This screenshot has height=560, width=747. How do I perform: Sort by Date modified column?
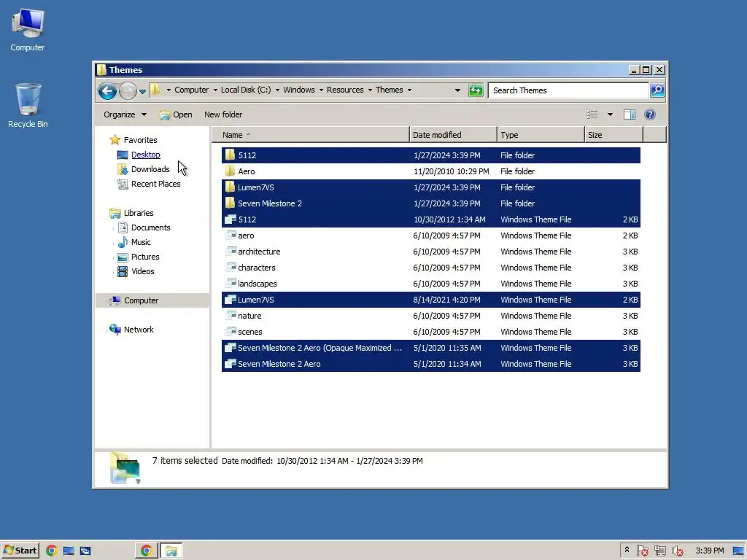[453, 135]
